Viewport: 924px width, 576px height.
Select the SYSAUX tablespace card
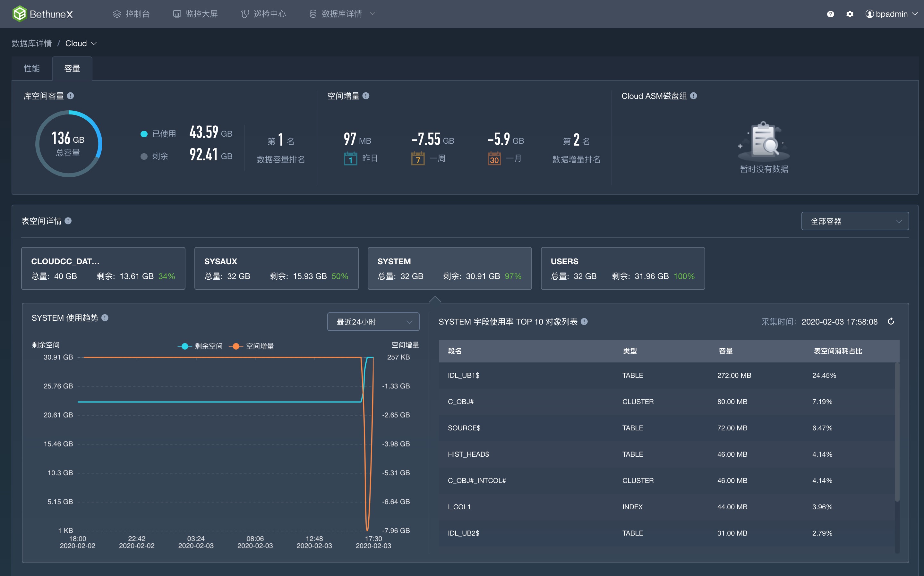pos(276,268)
